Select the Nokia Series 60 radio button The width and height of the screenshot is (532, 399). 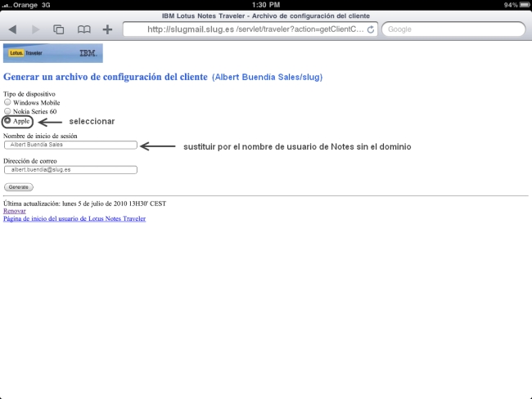[x=7, y=111]
